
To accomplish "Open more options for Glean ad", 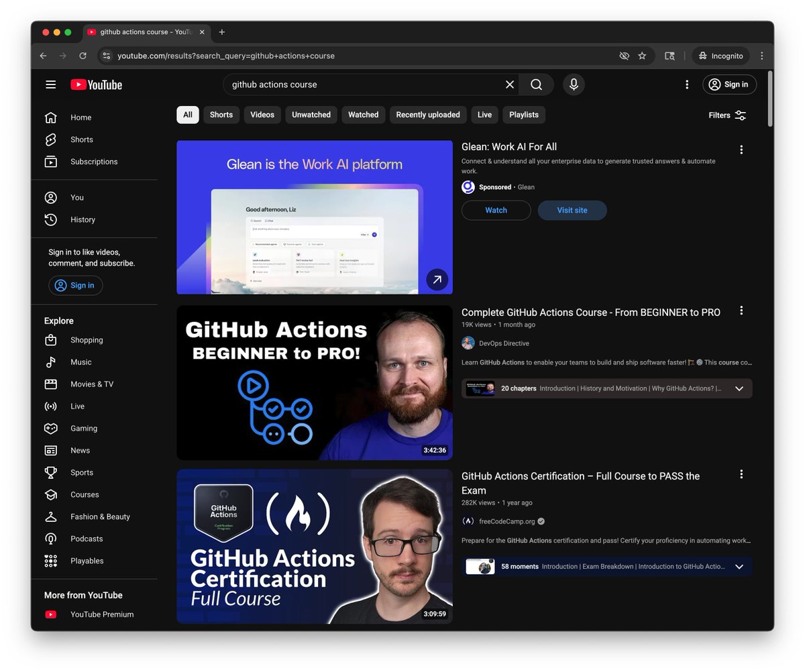I will point(741,150).
